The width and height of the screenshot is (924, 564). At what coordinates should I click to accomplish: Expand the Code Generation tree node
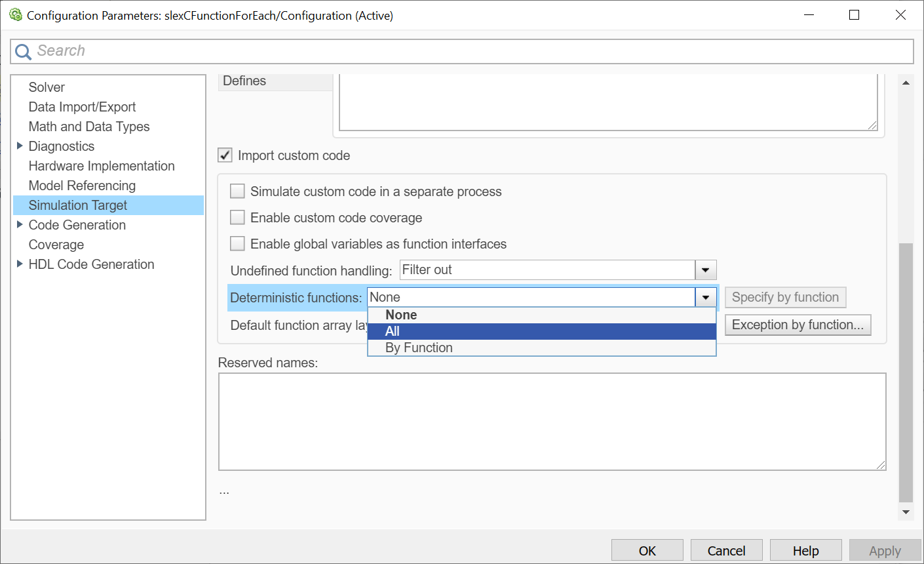pyautogui.click(x=20, y=225)
